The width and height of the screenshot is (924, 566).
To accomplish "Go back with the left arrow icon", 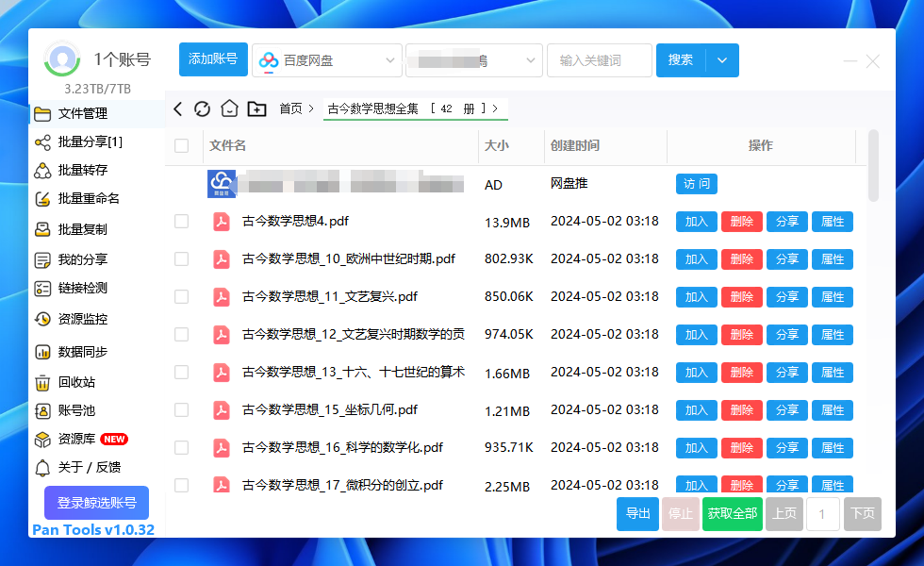I will tap(178, 108).
